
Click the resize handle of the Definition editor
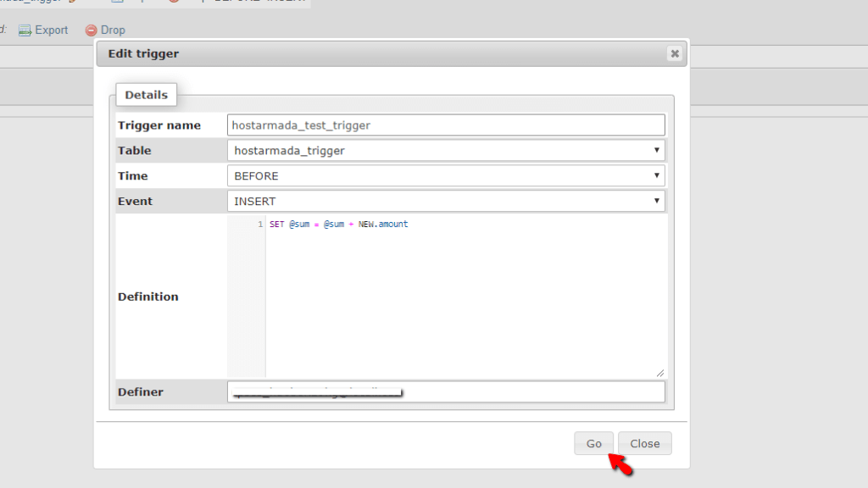tap(660, 371)
